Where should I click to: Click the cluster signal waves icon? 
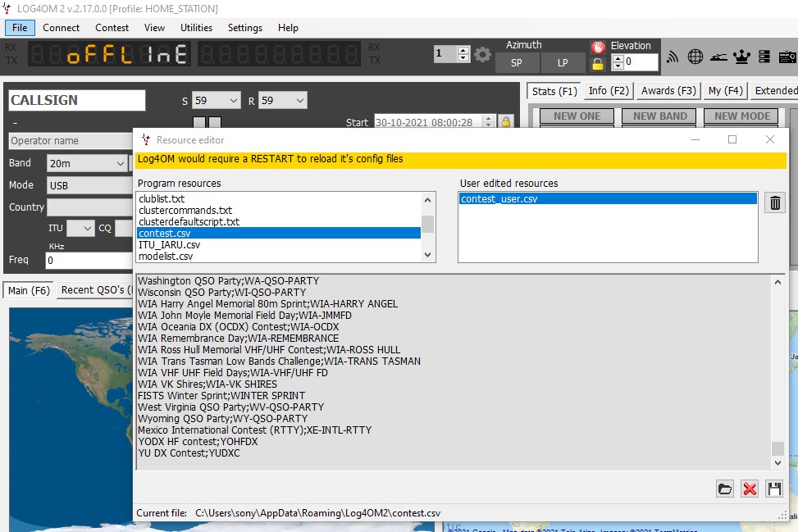pyautogui.click(x=673, y=57)
